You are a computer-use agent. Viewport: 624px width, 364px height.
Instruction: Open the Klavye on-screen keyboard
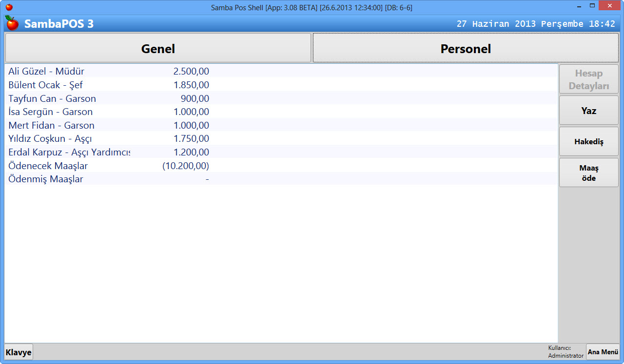pos(19,352)
